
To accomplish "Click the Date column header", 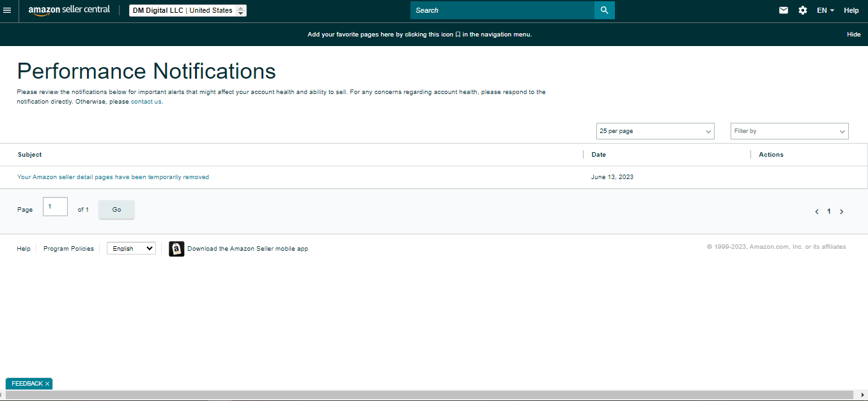I will 599,155.
